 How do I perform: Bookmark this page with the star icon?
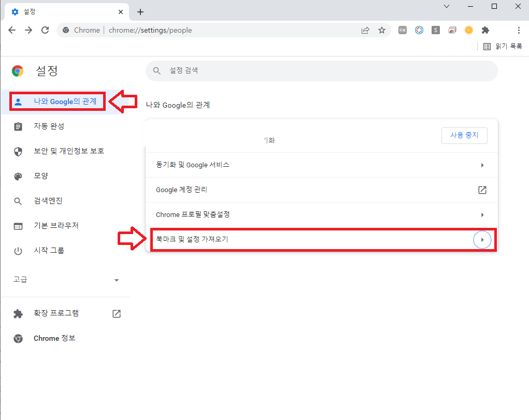[381, 31]
